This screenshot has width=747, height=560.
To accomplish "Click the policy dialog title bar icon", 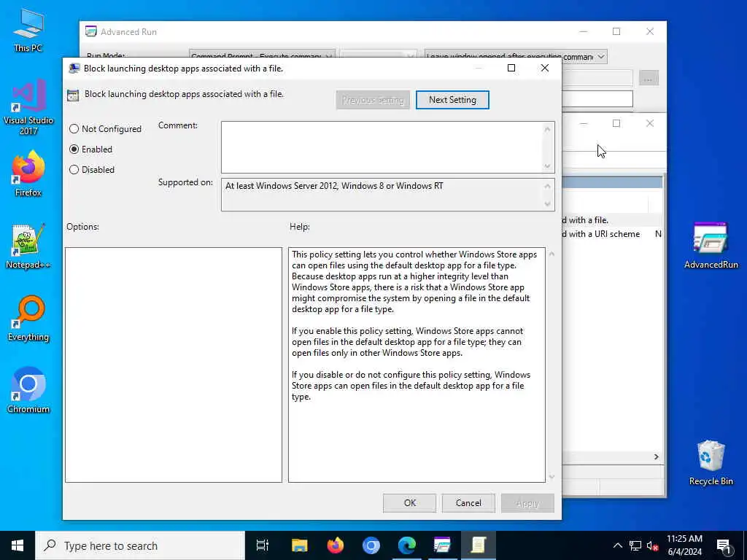I will (74, 68).
